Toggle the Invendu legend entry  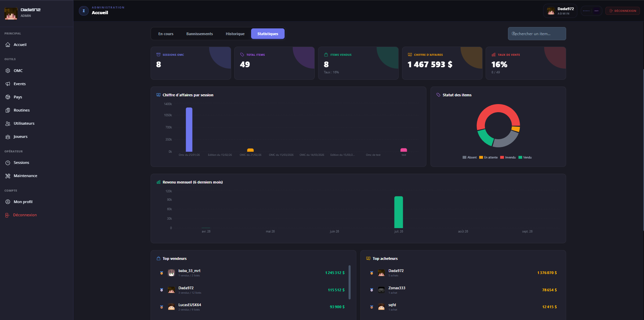click(508, 157)
